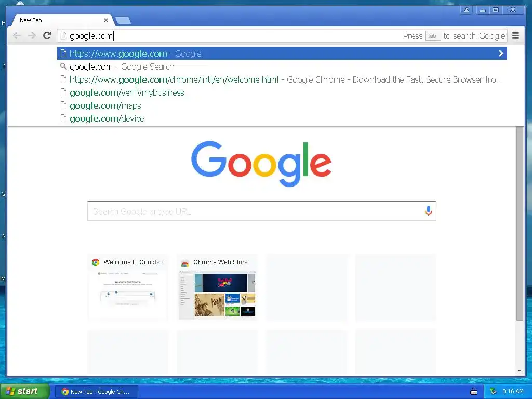
Task: Click the new tab button
Action: pos(123,21)
